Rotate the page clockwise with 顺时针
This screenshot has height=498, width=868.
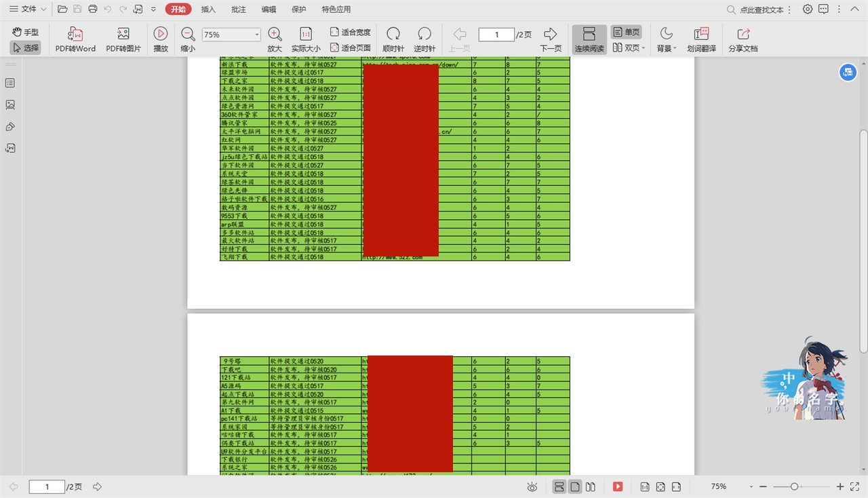[393, 39]
